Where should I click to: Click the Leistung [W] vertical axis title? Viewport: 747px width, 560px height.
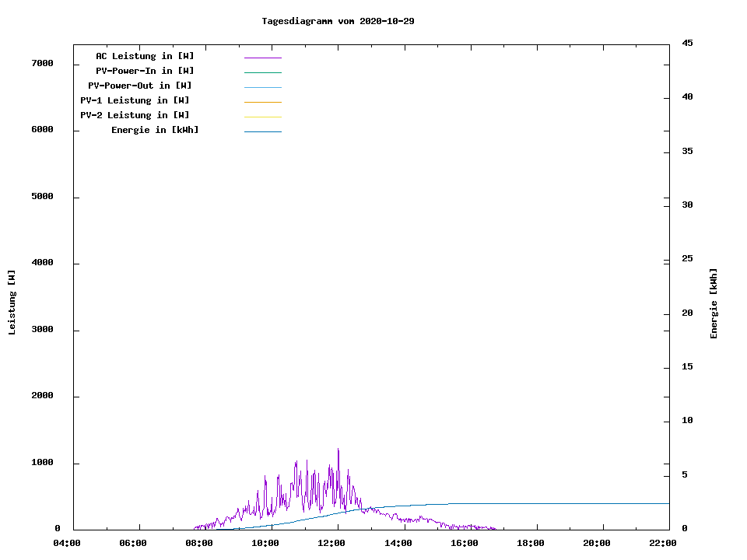(12, 303)
